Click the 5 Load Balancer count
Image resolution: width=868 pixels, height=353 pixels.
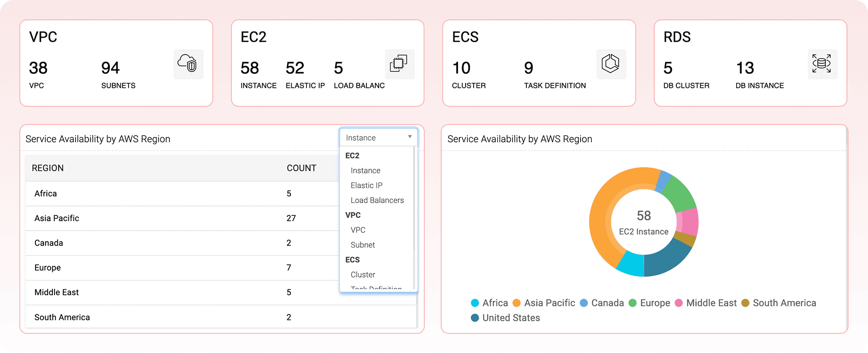pyautogui.click(x=339, y=68)
